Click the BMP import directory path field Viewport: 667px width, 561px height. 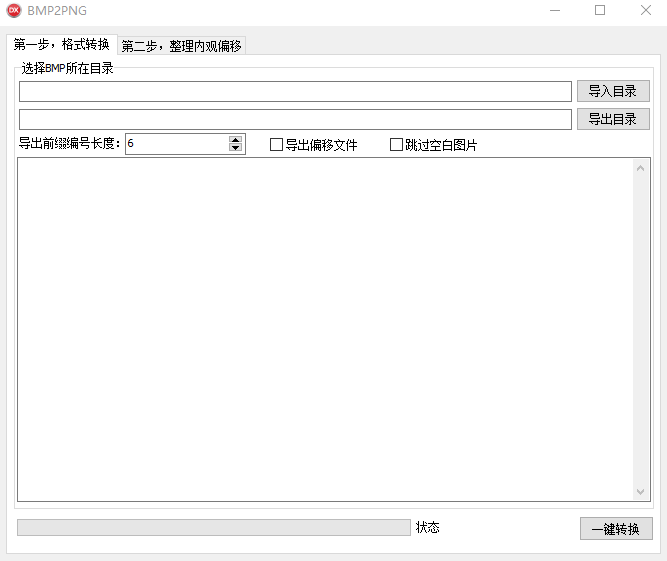(x=295, y=92)
